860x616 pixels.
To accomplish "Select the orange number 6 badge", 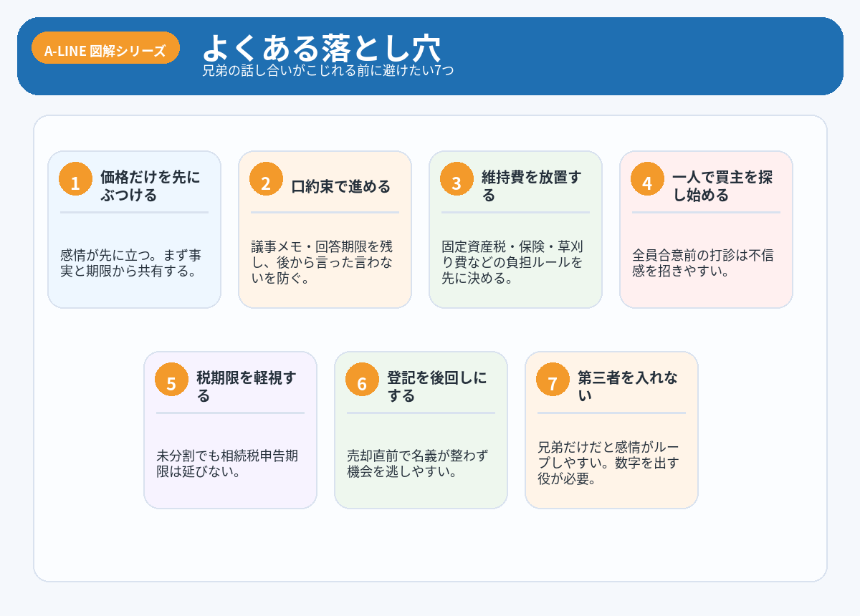I will pyautogui.click(x=362, y=382).
